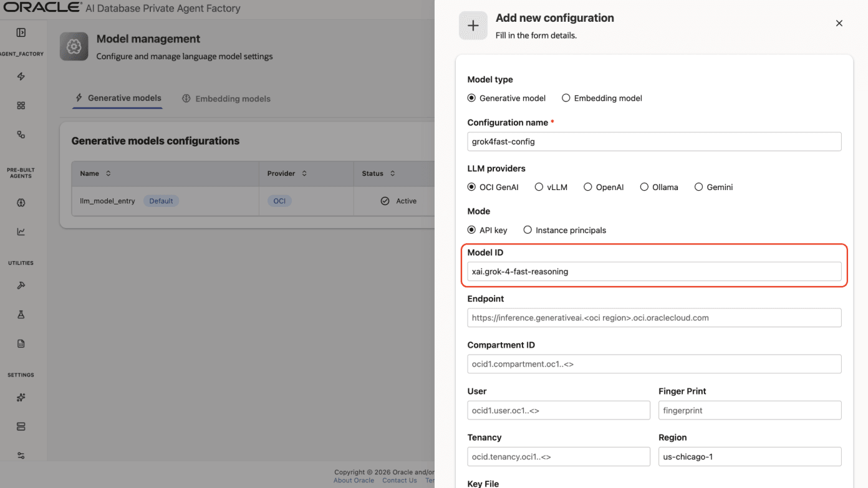Select Instance principals mode

point(528,230)
